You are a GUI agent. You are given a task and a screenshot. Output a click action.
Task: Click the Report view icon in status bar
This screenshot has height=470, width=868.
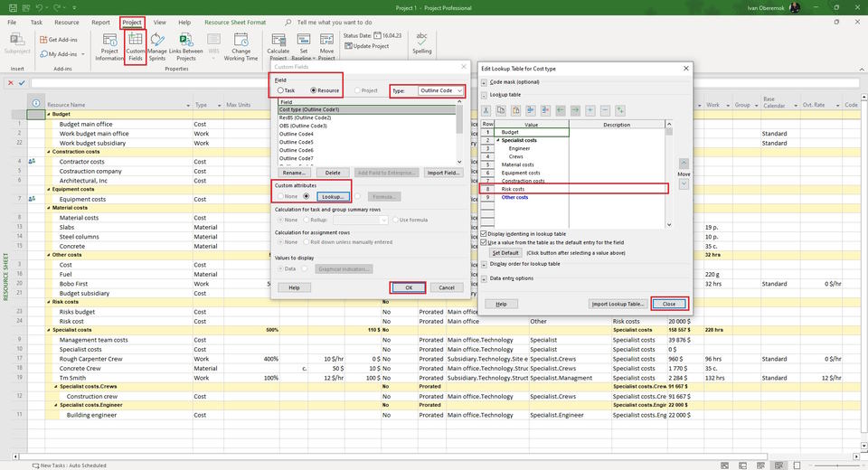pos(797,465)
